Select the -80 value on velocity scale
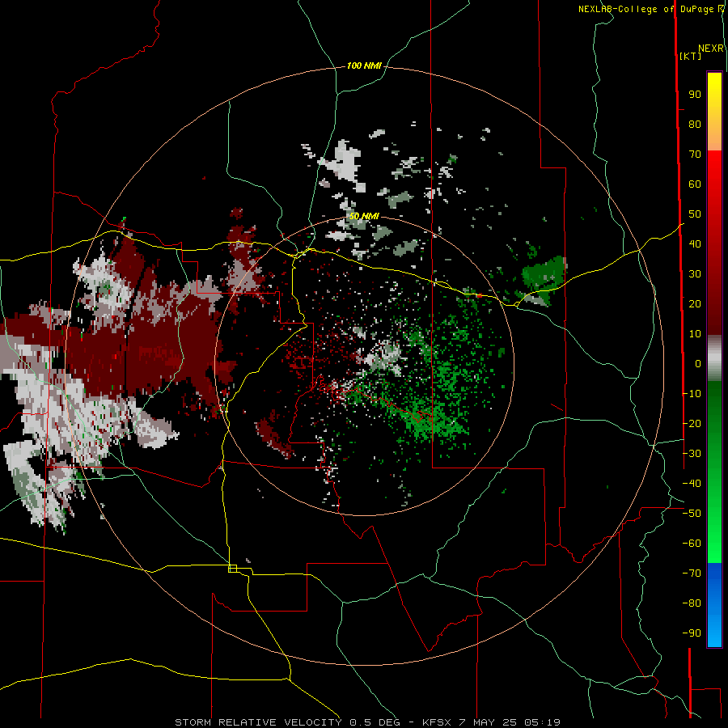728x728 pixels. coord(692,603)
